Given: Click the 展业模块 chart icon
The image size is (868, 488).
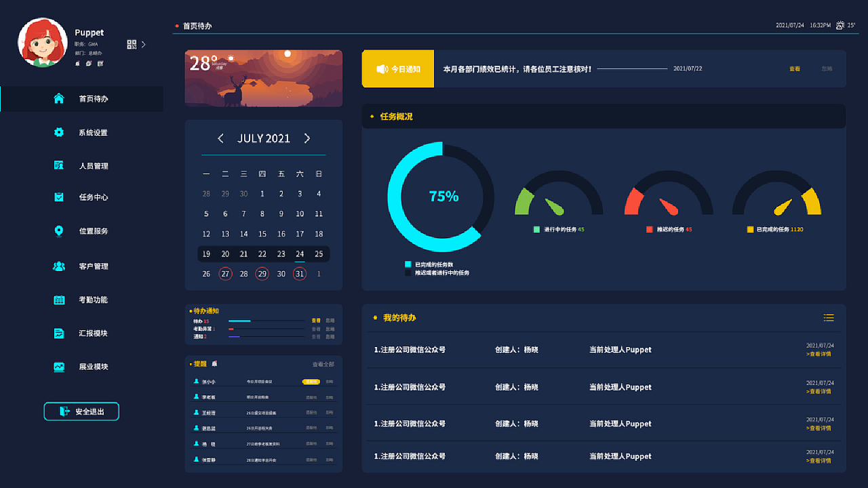Looking at the screenshot, I should click(x=59, y=367).
